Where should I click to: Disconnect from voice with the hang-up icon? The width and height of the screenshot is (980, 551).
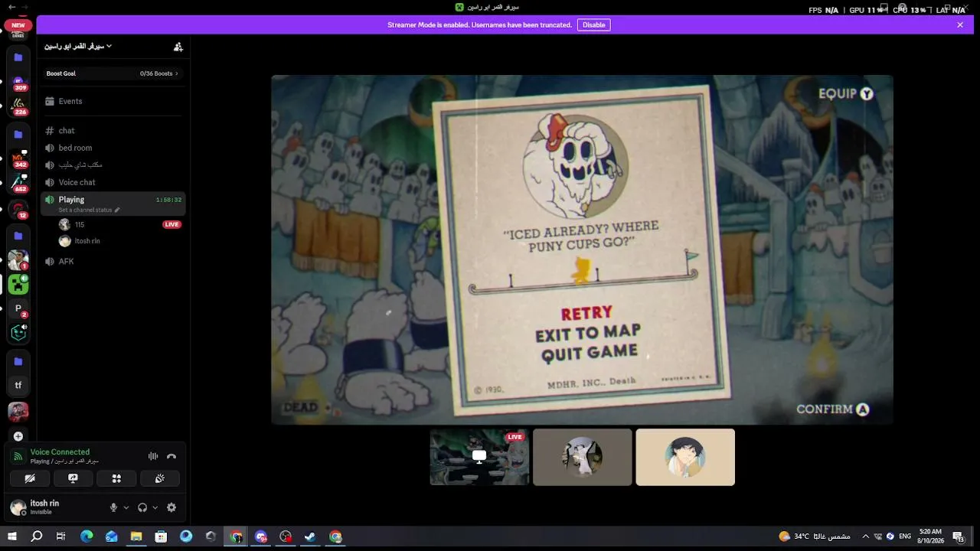pos(171,456)
